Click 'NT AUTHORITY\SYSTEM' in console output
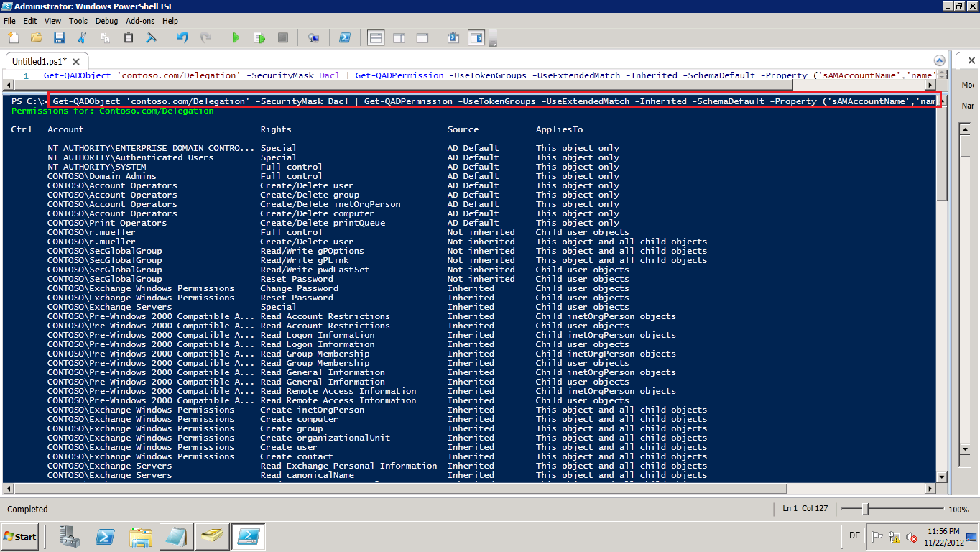The image size is (980, 552). coord(97,167)
